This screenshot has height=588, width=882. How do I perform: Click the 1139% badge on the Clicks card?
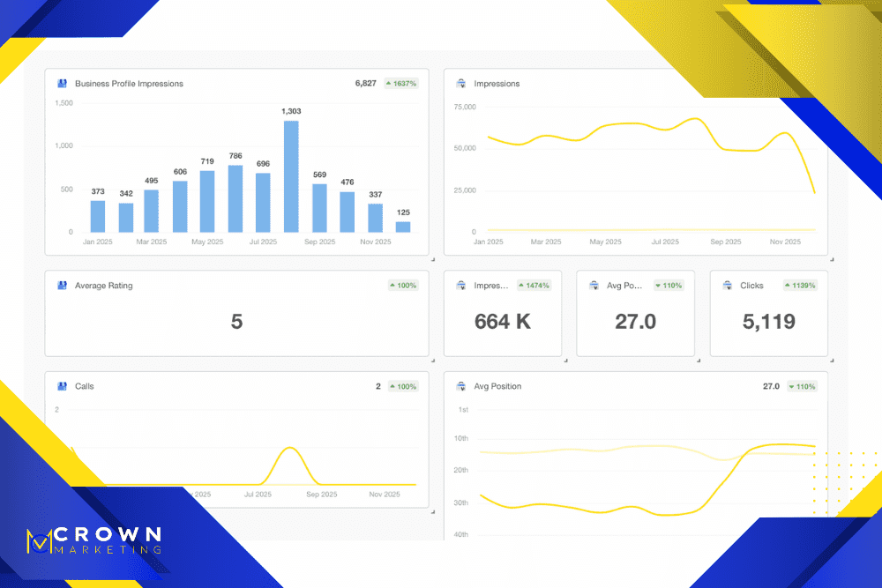(x=799, y=285)
